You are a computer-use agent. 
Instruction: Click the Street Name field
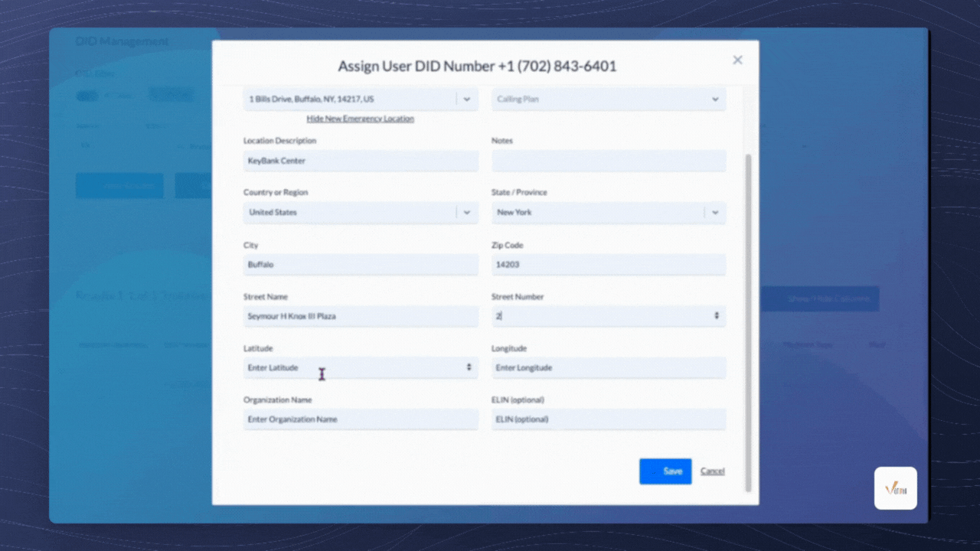[360, 316]
